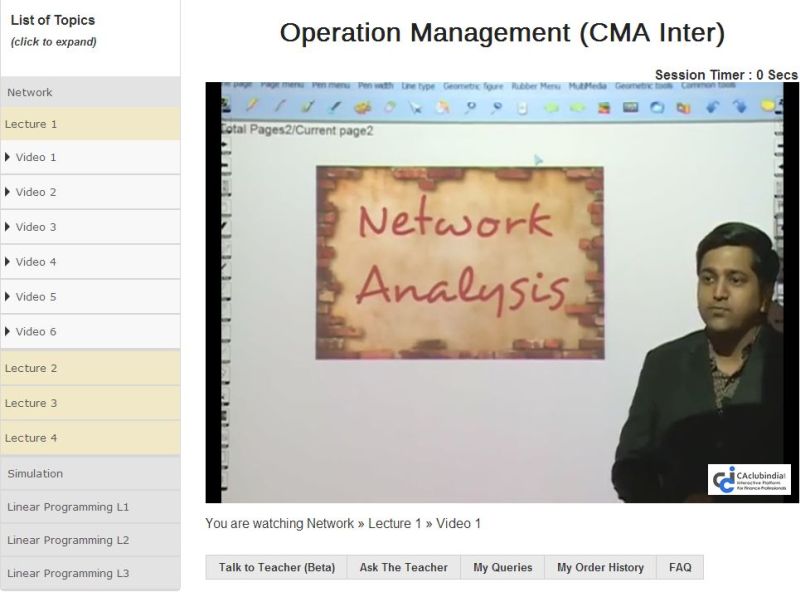Open the FAQ page
Image resolution: width=800 pixels, height=592 pixels.
click(x=680, y=567)
